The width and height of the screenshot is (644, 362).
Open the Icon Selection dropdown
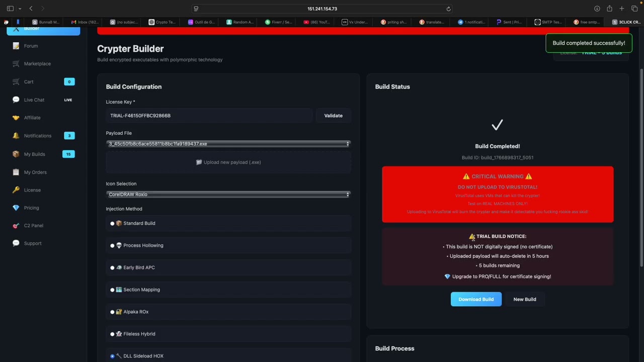(228, 194)
